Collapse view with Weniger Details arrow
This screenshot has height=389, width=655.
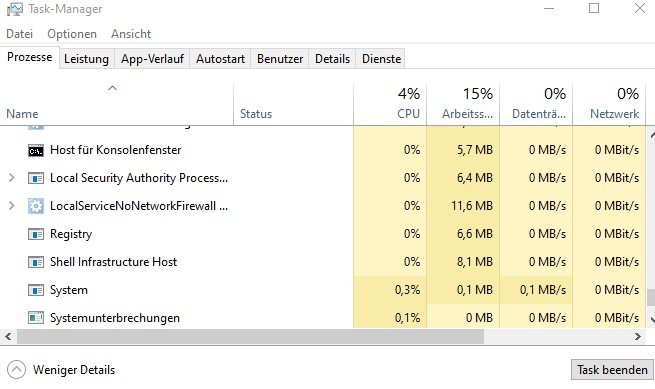[16, 370]
